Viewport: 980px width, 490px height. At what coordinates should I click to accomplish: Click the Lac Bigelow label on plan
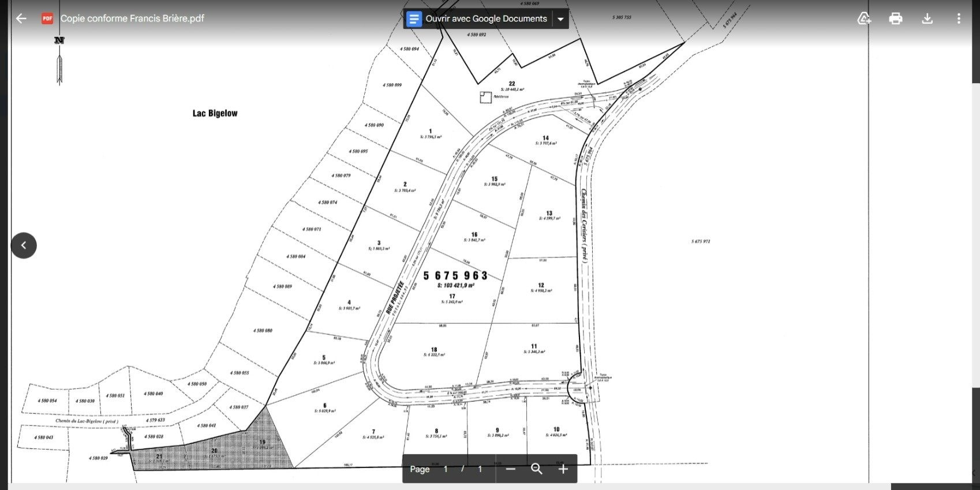(215, 113)
